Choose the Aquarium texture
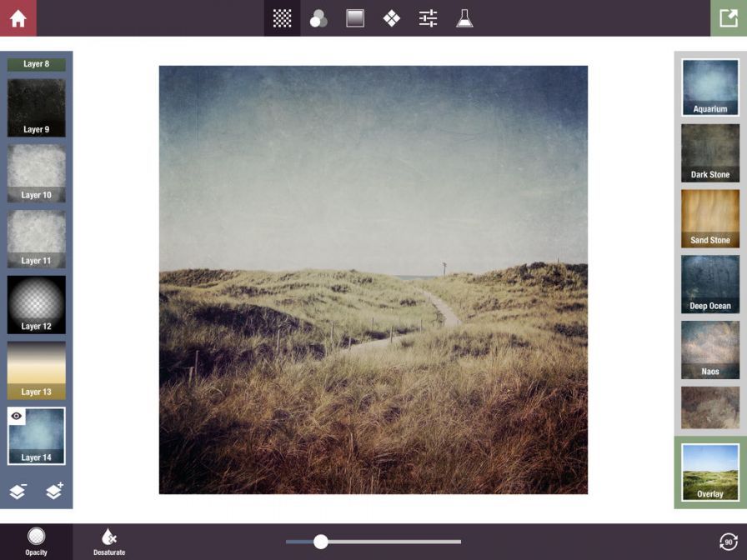 click(x=710, y=87)
